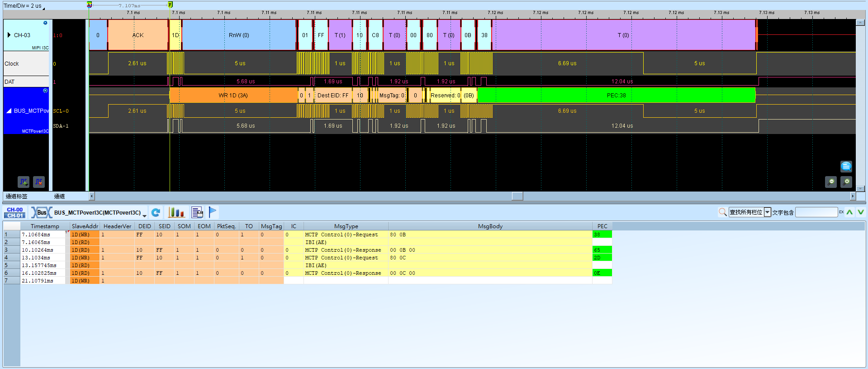Refresh the bus decode table
868x369 pixels.
tap(156, 212)
